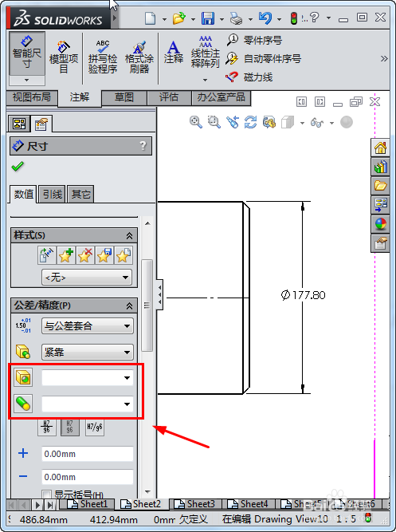Screen dimensions: 396x532
Task: Select the Sheet3 tab
Action: pyautogui.click(x=196, y=504)
